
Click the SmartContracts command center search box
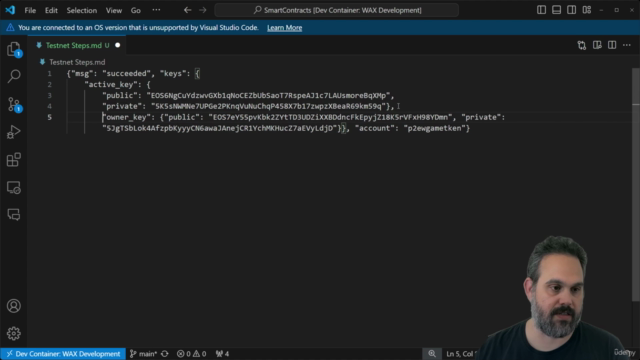click(336, 10)
